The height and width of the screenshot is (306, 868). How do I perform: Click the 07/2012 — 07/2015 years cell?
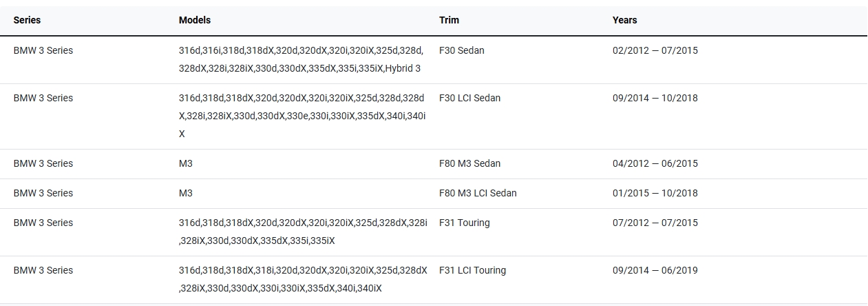point(655,223)
